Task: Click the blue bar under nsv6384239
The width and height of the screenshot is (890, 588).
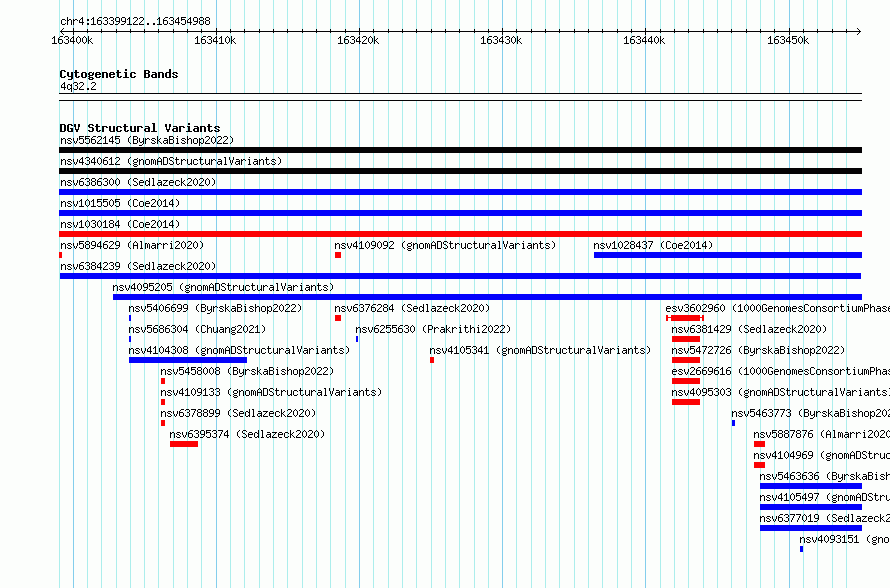Action: point(460,276)
